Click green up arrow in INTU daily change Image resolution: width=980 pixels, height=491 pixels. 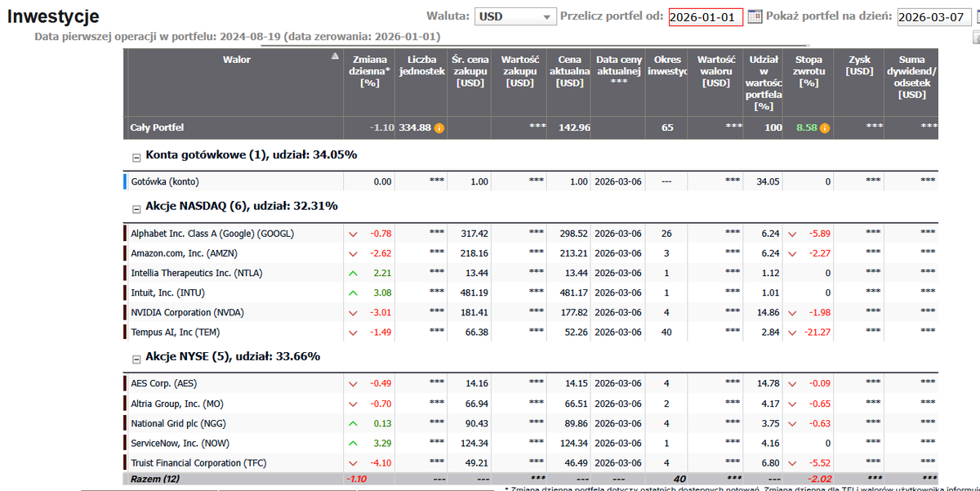354,292
